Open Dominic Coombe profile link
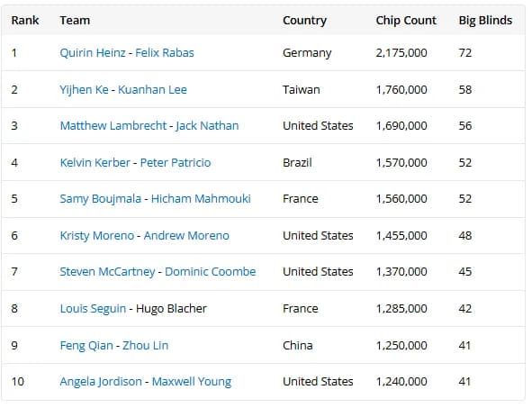This screenshot has width=532, height=408. [211, 272]
